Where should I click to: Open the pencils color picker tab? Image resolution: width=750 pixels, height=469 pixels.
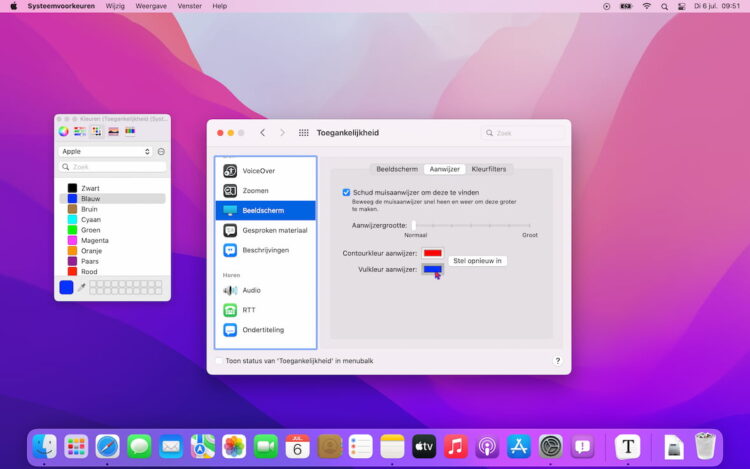130,131
